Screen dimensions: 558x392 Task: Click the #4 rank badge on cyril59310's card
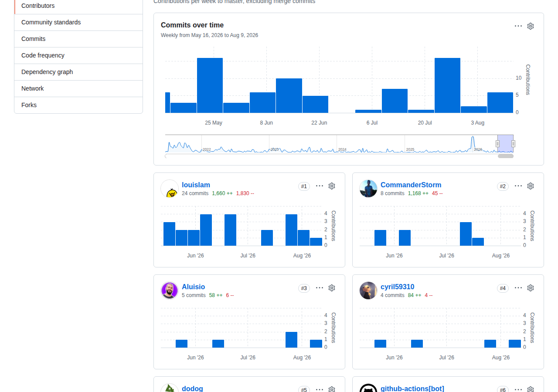pos(503,288)
